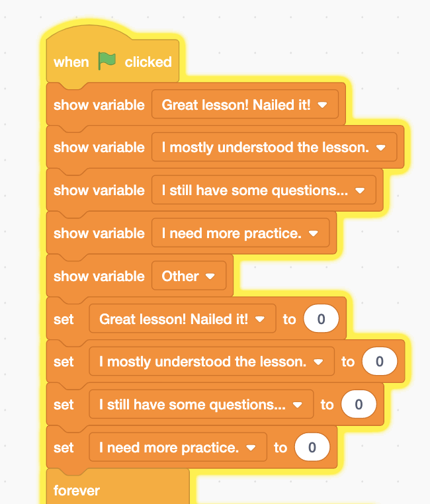430x504 pixels.
Task: Expand 'I still have some questions...' set block dropdown
Action: pos(298,405)
